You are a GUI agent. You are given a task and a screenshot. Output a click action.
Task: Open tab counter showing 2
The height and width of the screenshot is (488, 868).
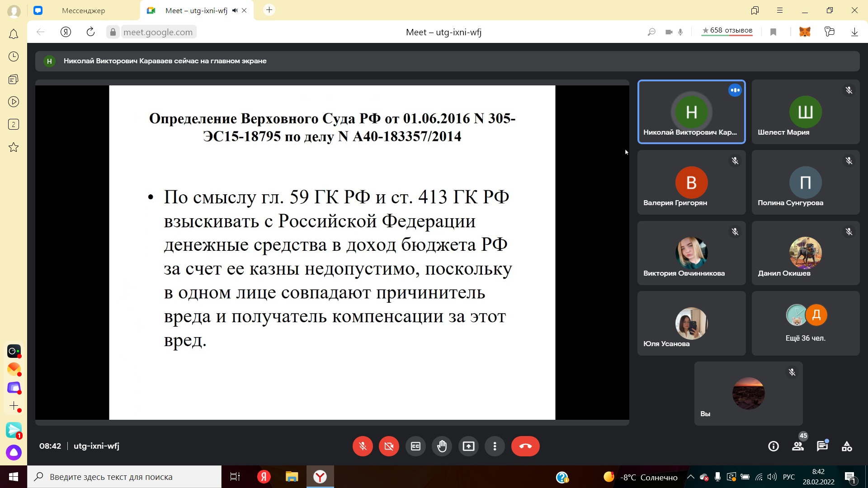pos(14,124)
